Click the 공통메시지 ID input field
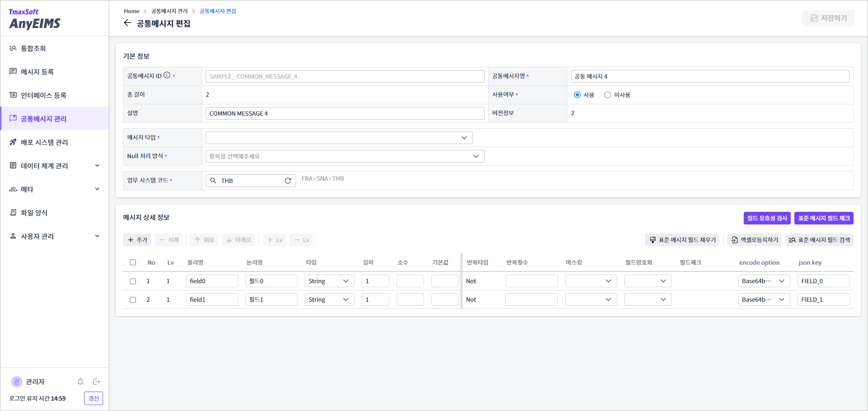868x411 pixels. tap(345, 76)
